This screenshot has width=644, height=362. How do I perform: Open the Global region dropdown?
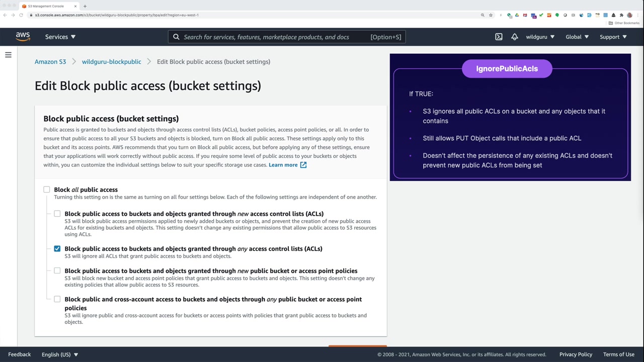[577, 37]
